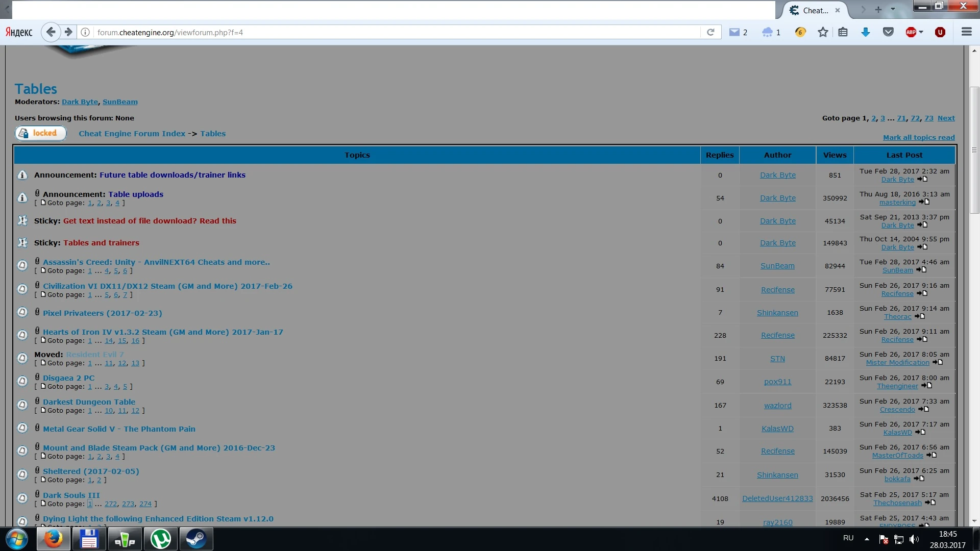
Task: Click the Adblock Plus ABP icon
Action: point(911,32)
